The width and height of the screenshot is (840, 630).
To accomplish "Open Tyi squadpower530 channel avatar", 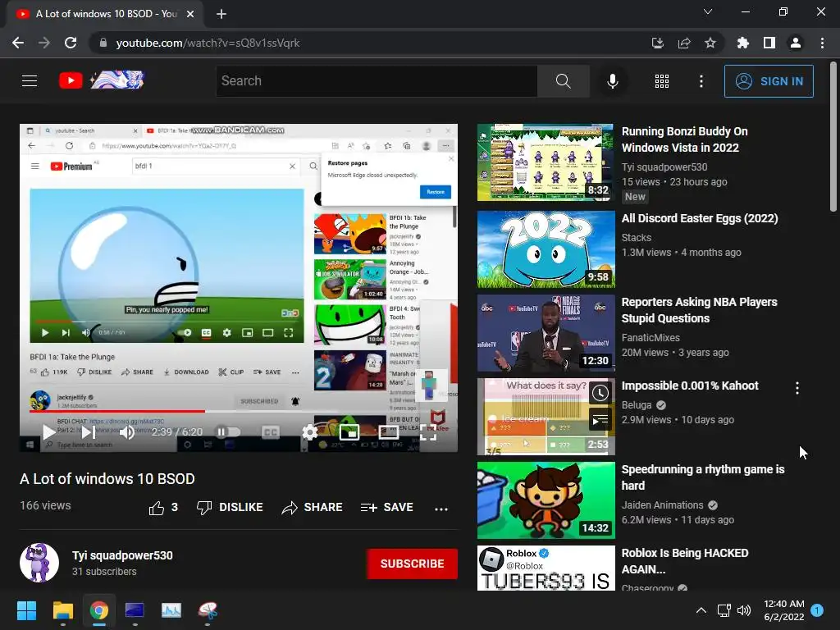I will [39, 563].
